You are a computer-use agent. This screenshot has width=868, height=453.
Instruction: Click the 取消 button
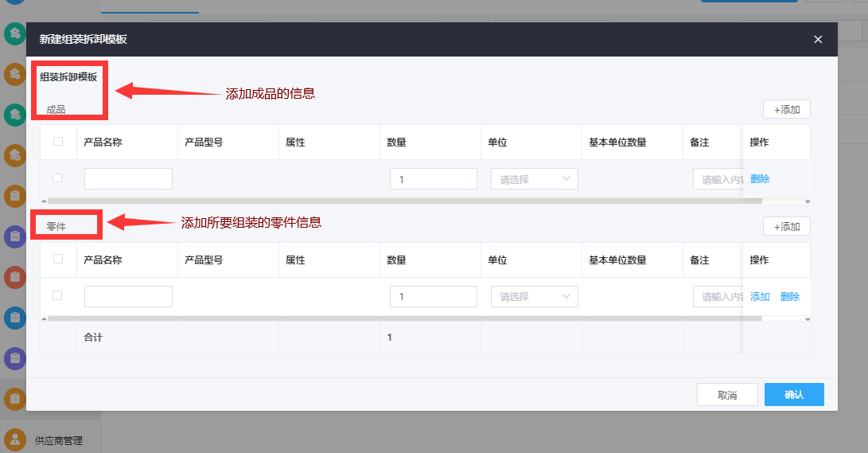(x=727, y=395)
